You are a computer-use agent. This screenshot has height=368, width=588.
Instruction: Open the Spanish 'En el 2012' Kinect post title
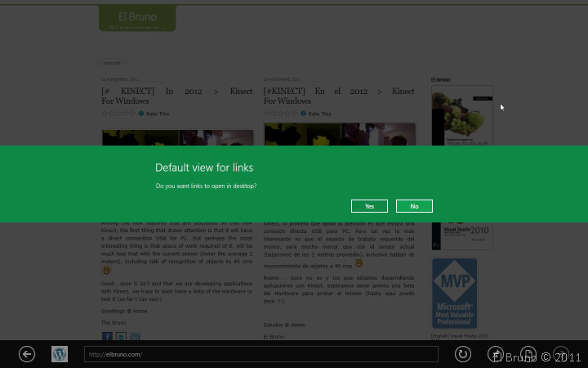click(x=339, y=96)
